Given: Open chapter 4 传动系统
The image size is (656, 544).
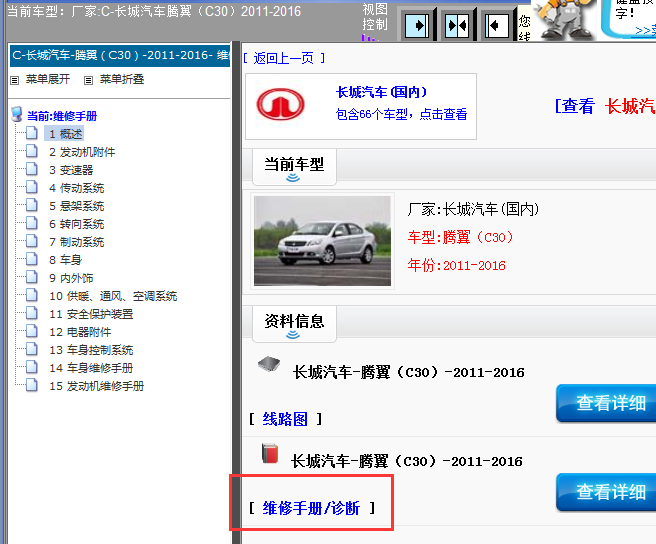Looking at the screenshot, I should coord(77,188).
